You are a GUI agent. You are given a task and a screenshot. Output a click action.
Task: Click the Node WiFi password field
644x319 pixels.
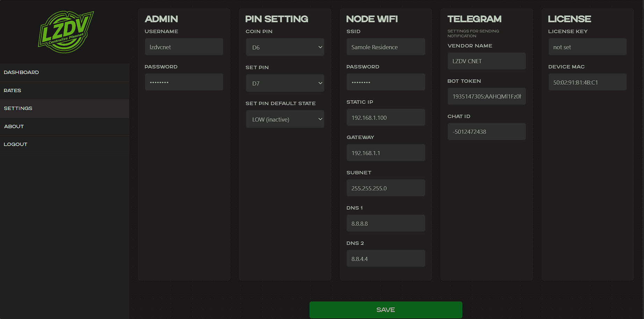click(x=385, y=82)
